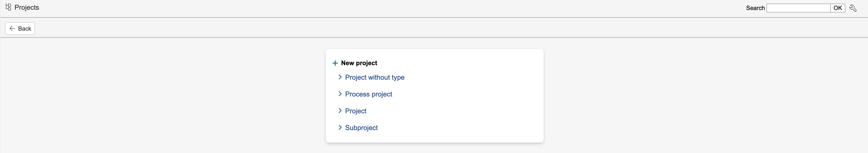Click the Projects module icon in header
The width and height of the screenshot is (868, 153).
[8, 7]
